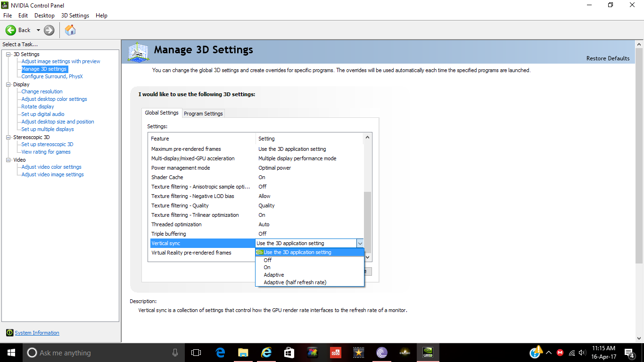Launch Microsoft Edge from taskbar

click(x=220, y=353)
